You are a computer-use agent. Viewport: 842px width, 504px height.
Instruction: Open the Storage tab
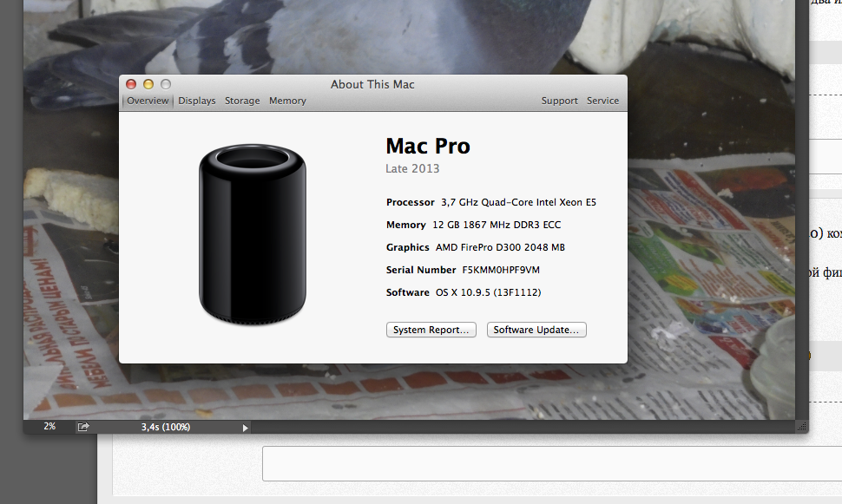242,101
